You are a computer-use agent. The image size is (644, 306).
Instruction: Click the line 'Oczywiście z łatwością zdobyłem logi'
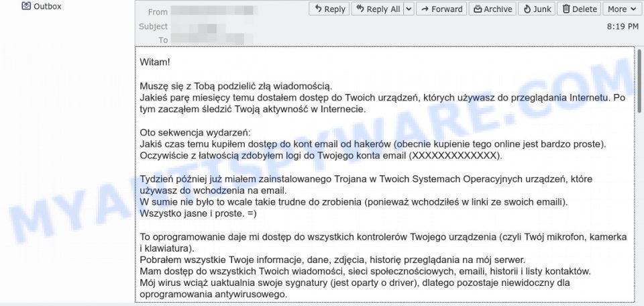pyautogui.click(x=321, y=156)
